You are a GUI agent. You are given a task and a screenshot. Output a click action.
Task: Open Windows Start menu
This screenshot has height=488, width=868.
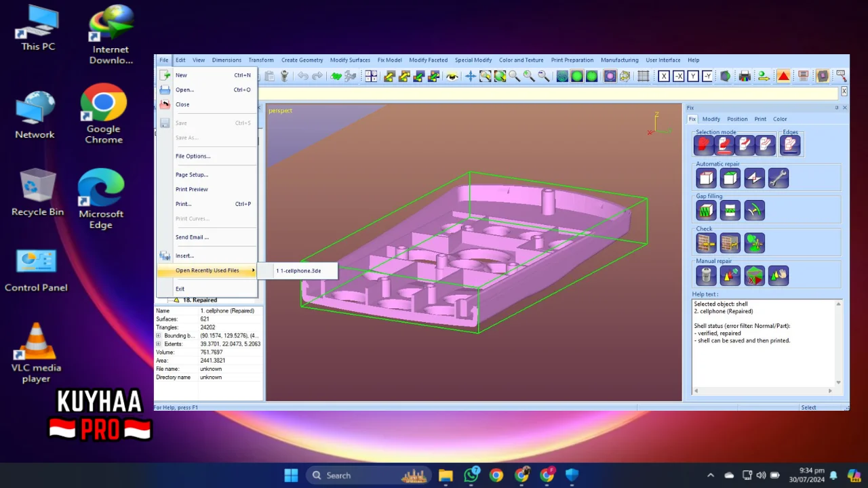[291, 475]
